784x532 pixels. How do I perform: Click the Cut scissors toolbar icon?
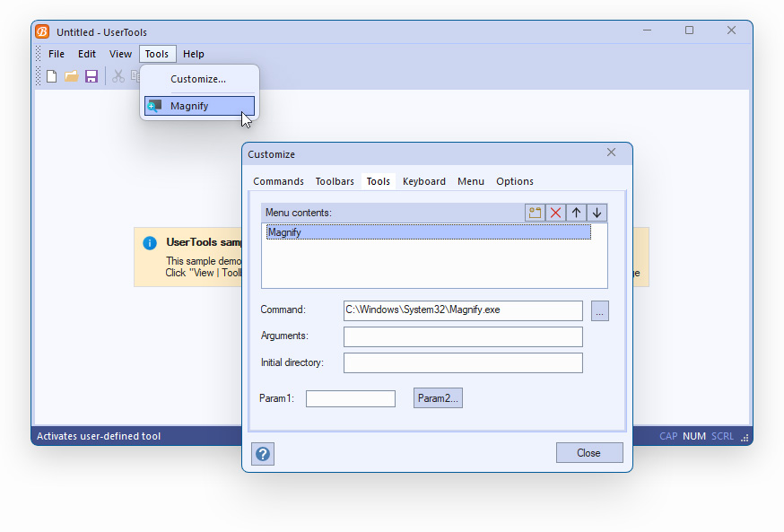[x=118, y=76]
